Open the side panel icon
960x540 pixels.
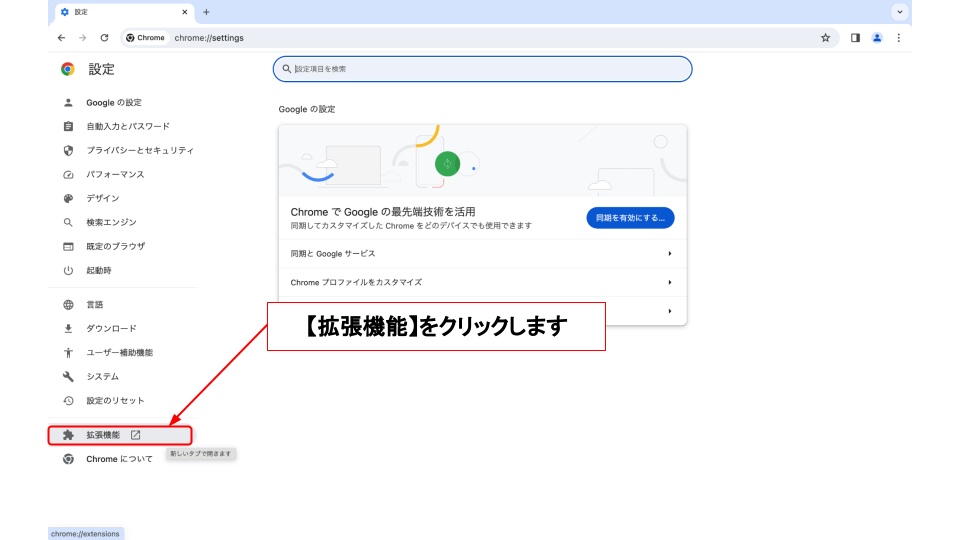pos(855,38)
